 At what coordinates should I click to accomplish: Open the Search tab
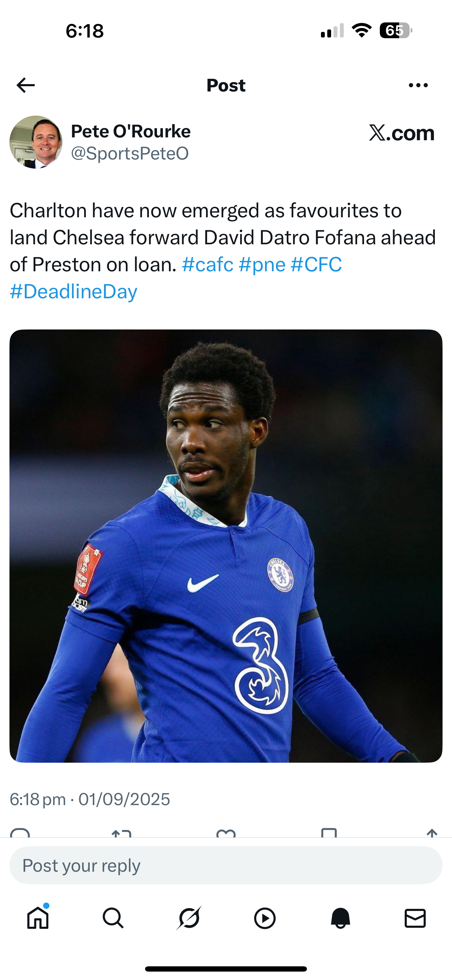point(113,918)
